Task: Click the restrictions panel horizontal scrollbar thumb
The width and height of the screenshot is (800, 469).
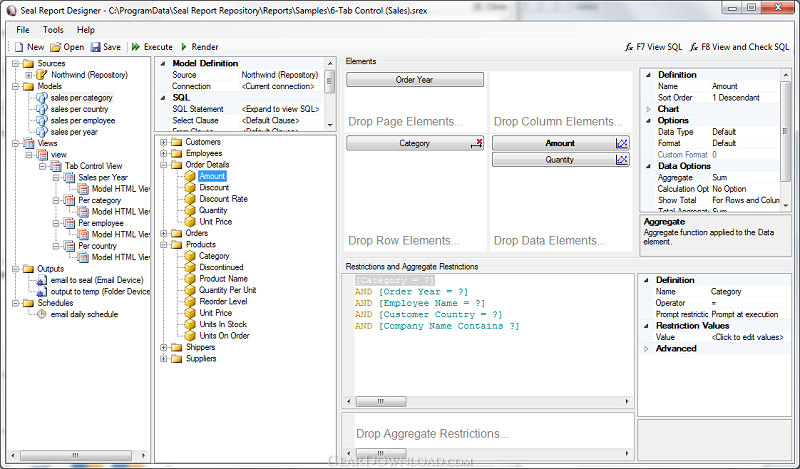Action: pos(381,402)
